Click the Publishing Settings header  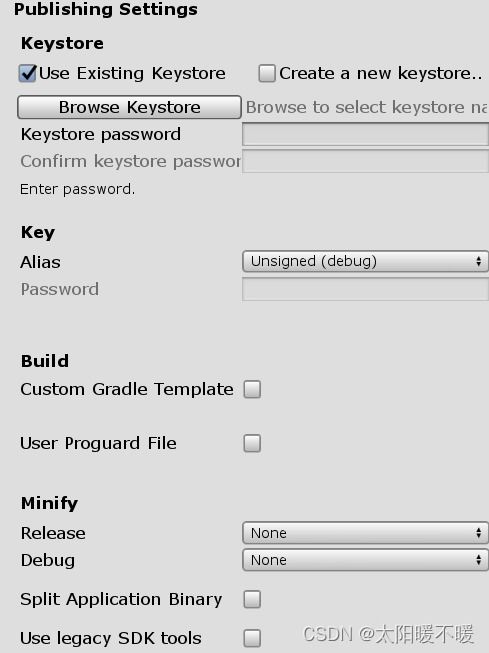tap(106, 10)
